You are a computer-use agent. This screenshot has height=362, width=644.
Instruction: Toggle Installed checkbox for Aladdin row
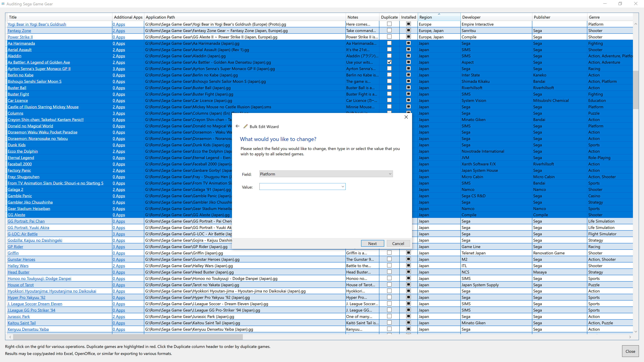pos(409,56)
